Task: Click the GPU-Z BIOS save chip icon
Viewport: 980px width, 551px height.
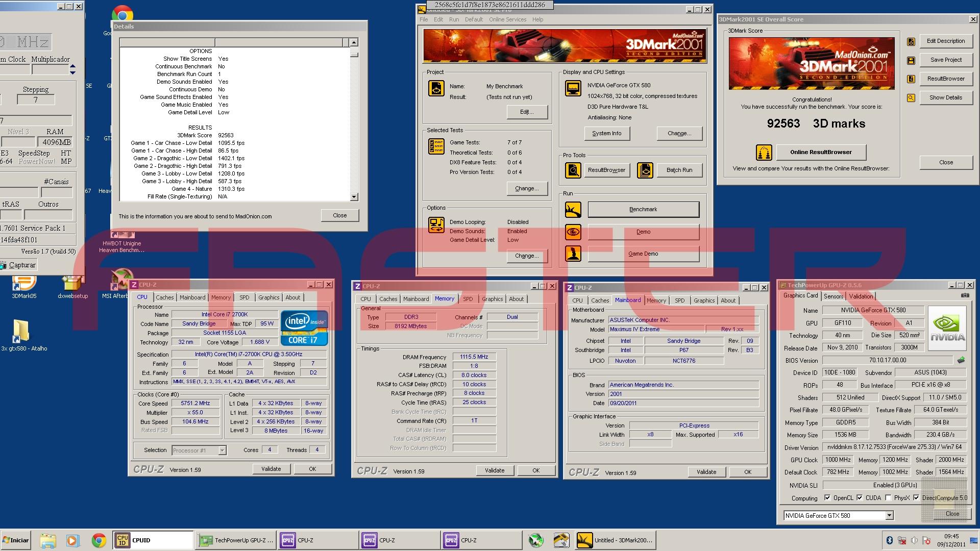Action: 961,360
